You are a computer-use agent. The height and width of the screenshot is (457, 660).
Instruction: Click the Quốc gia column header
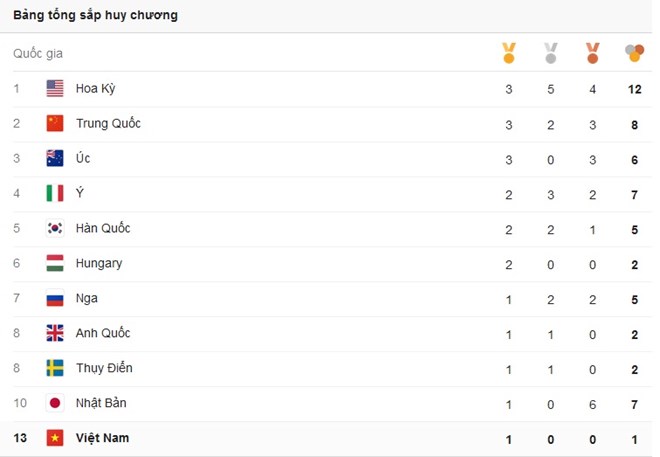click(38, 53)
